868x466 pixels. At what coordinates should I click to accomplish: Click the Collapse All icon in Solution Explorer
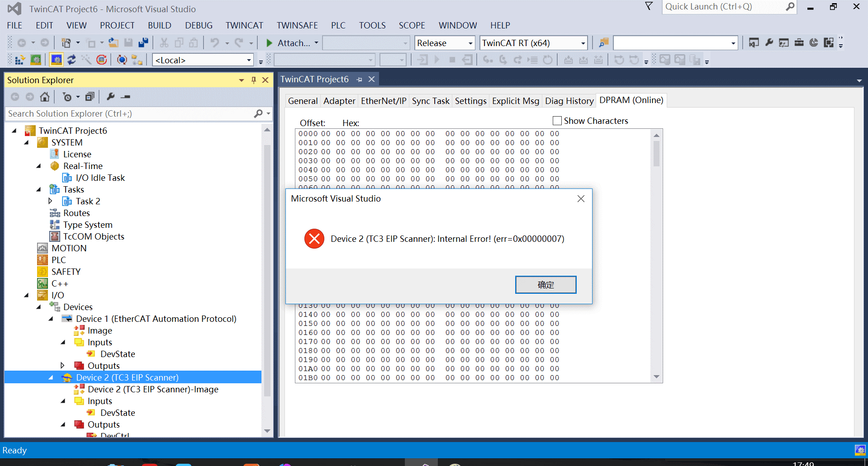coord(90,97)
